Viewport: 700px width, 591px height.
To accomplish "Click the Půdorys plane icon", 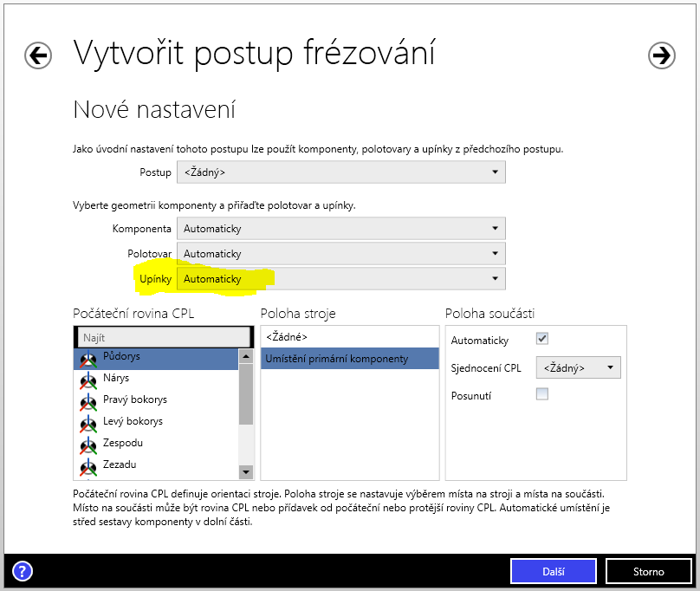I will (88, 359).
